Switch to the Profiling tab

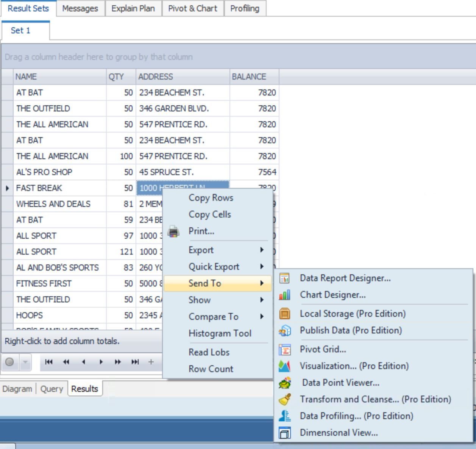click(245, 8)
